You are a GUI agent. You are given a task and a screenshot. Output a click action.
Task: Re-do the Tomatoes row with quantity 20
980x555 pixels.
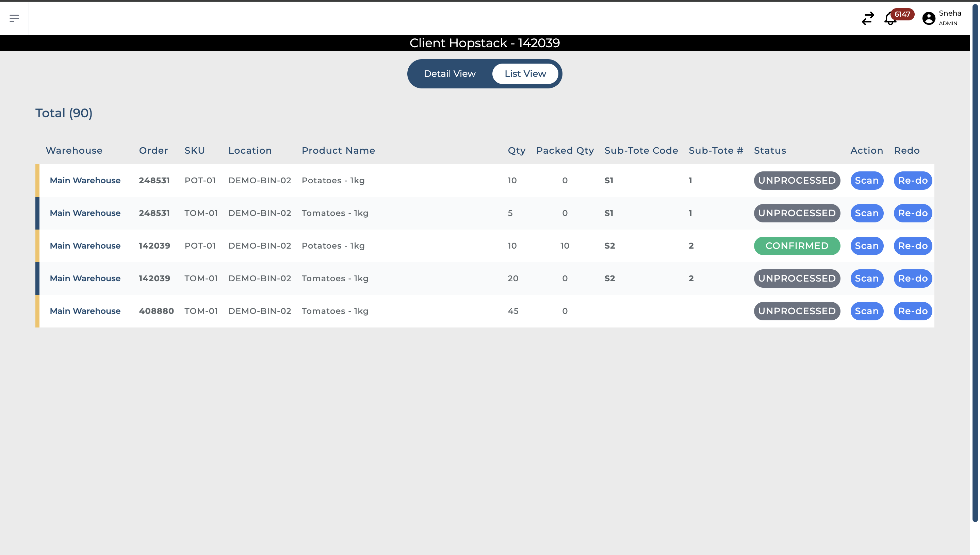pos(913,278)
